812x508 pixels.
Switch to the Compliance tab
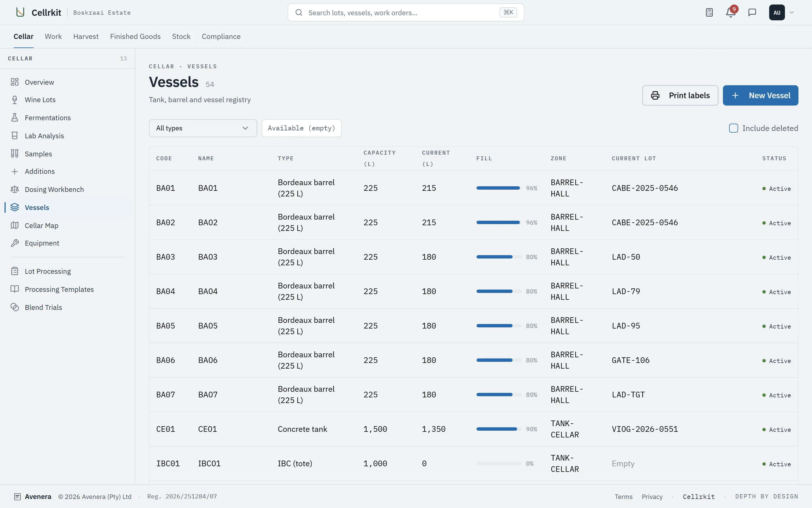[221, 36]
